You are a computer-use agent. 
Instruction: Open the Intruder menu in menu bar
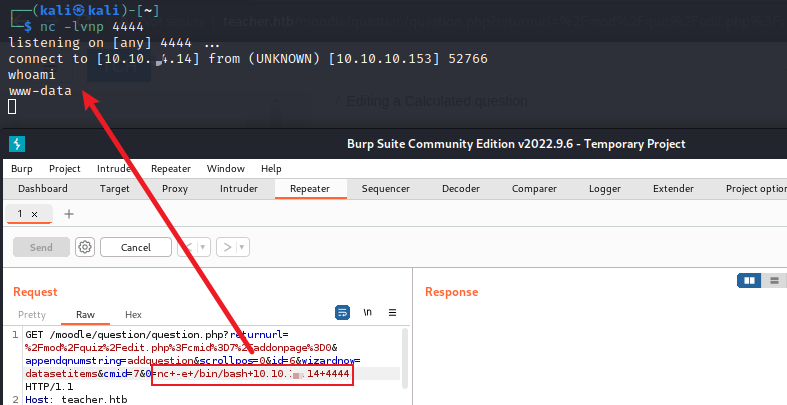click(114, 169)
